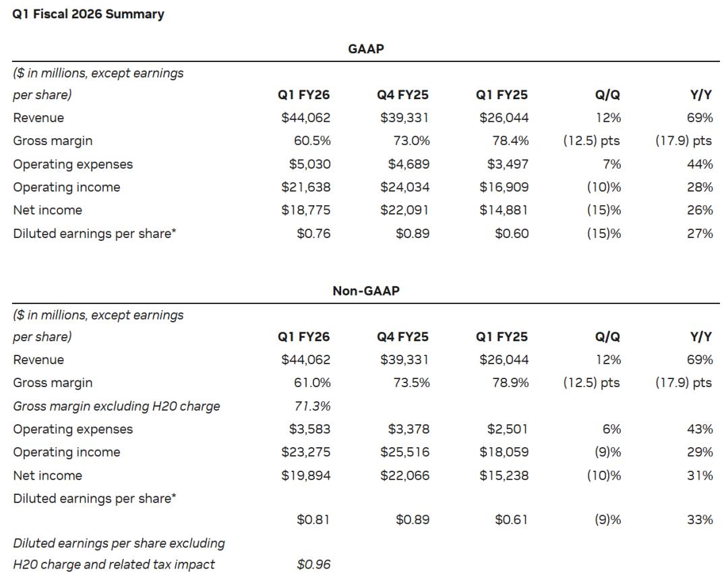Screen dimensions: 728x582
Task: Click Non-GAAP gross margin 61.0% value
Action: pyautogui.click(x=312, y=383)
